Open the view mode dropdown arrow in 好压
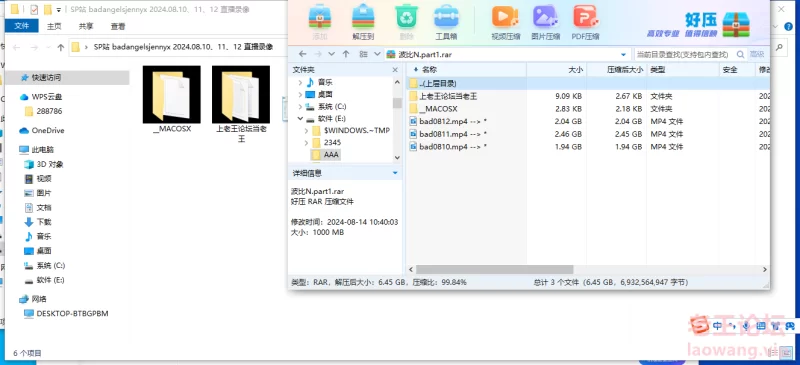800x365 pixels. pyautogui.click(x=378, y=54)
